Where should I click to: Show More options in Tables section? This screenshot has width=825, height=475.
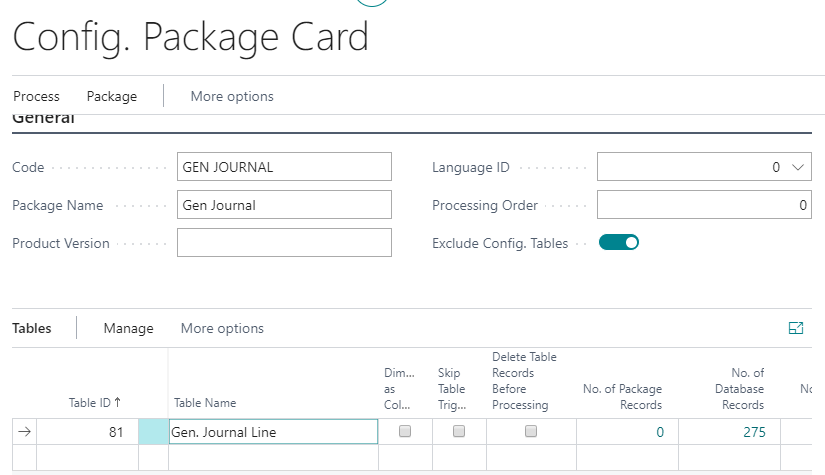pyautogui.click(x=222, y=328)
